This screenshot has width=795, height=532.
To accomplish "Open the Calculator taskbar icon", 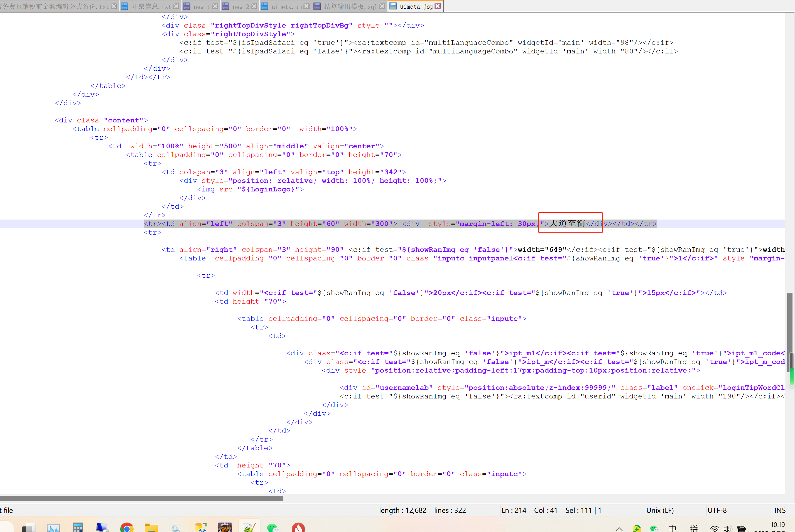I will pos(78,527).
